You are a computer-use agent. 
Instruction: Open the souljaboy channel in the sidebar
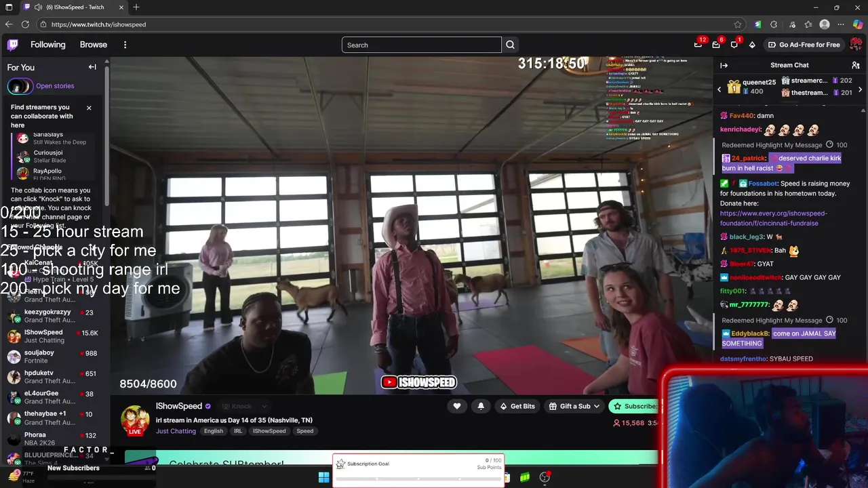tap(53, 357)
